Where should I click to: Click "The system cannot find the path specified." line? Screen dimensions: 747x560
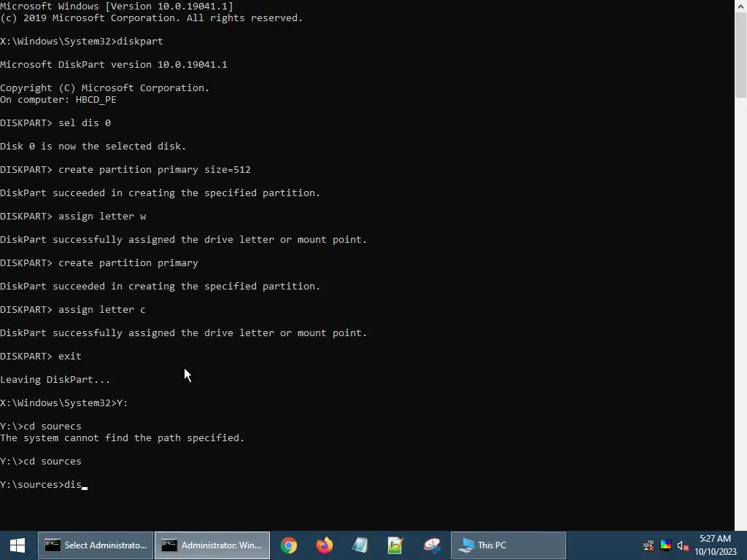[x=123, y=438]
